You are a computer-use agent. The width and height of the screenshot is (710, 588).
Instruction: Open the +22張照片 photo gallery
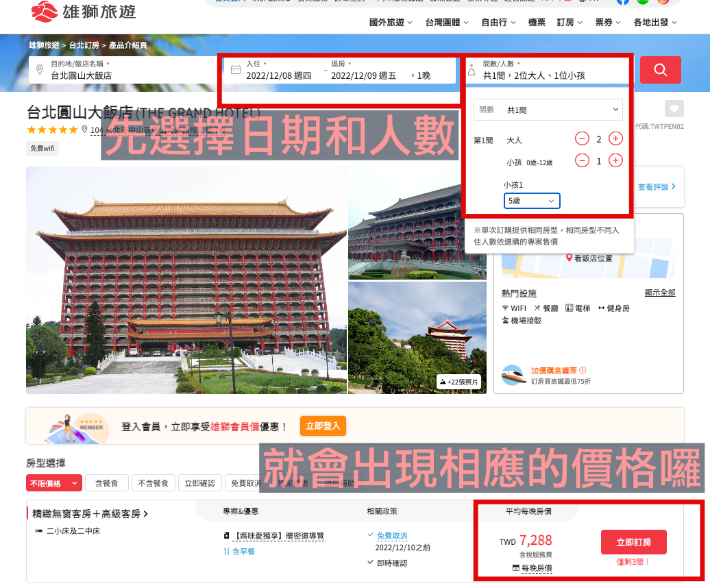pos(458,382)
